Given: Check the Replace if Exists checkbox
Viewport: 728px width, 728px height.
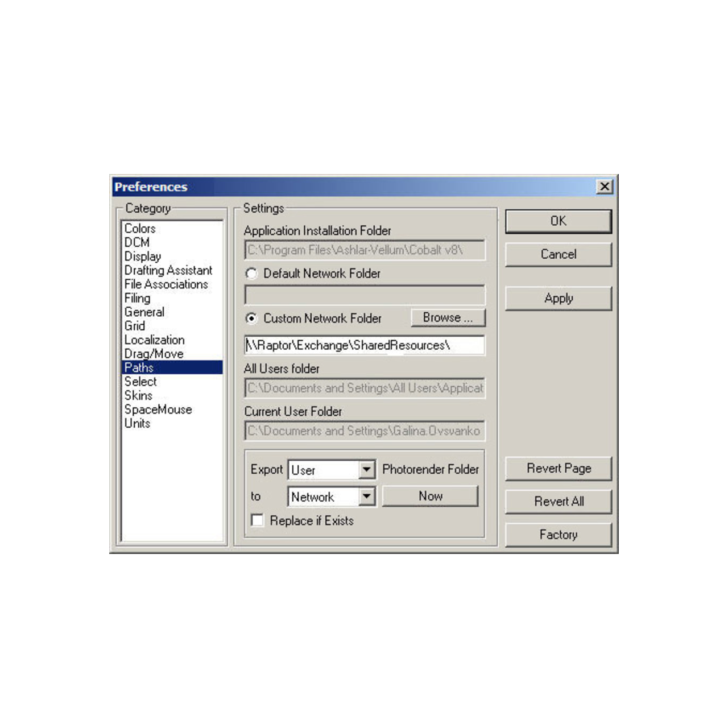Looking at the screenshot, I should 257,520.
